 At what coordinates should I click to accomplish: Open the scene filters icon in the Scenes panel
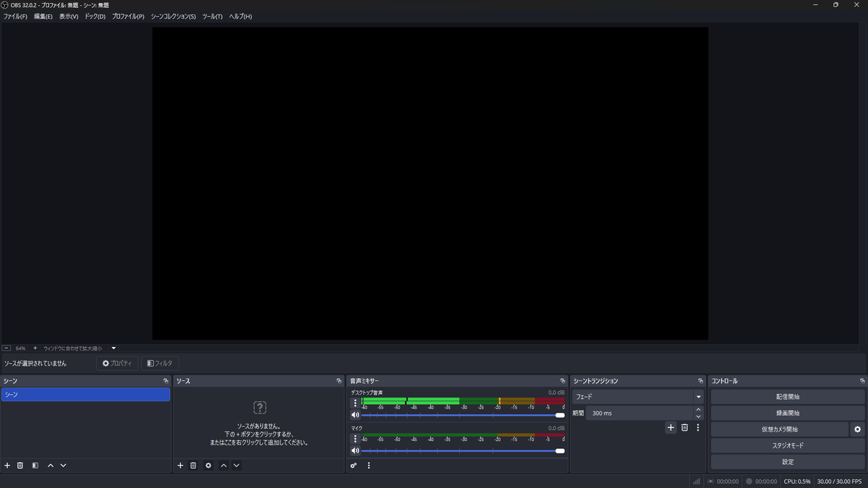[35, 466]
